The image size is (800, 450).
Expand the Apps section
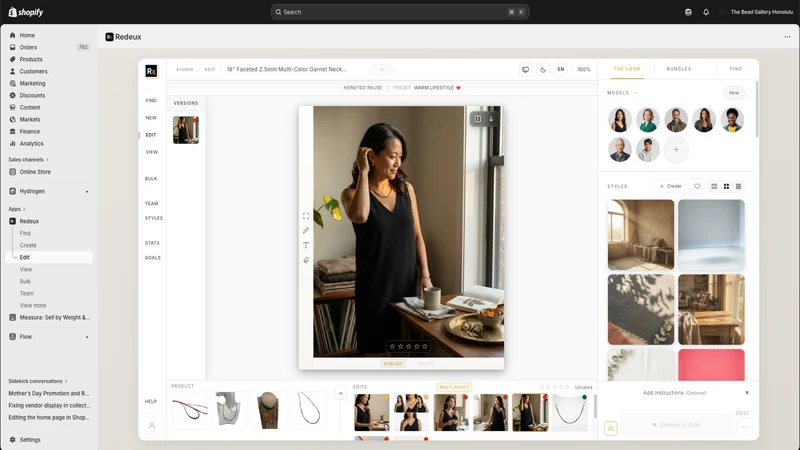click(16, 209)
